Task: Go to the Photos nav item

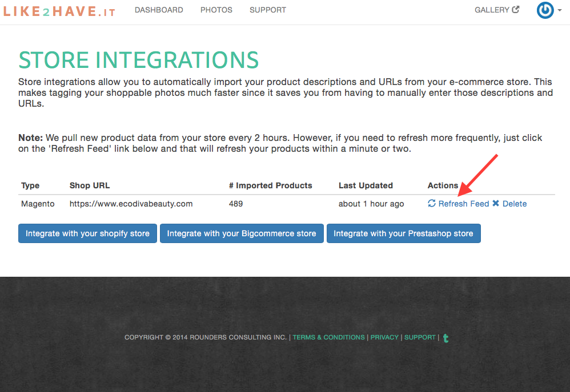Action: [216, 10]
